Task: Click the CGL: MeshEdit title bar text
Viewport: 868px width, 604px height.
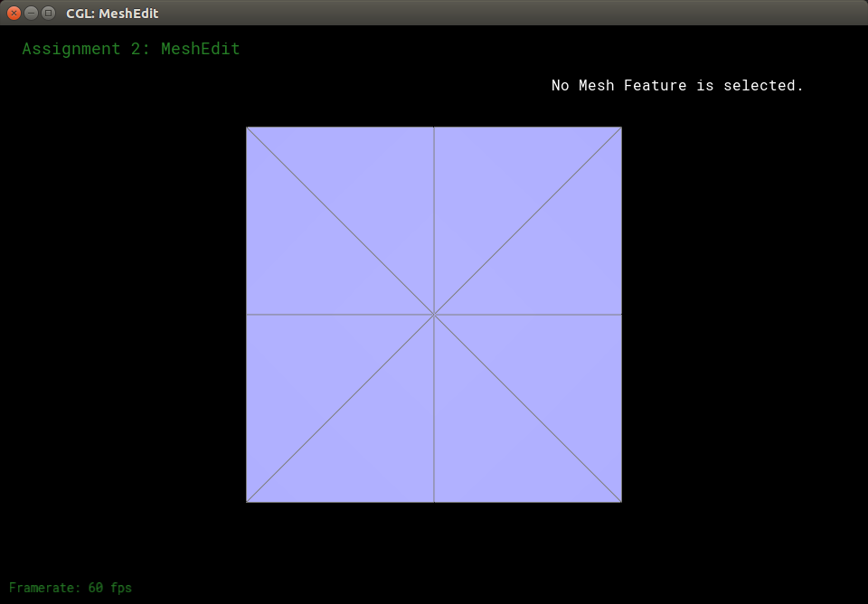Action: 112,14
